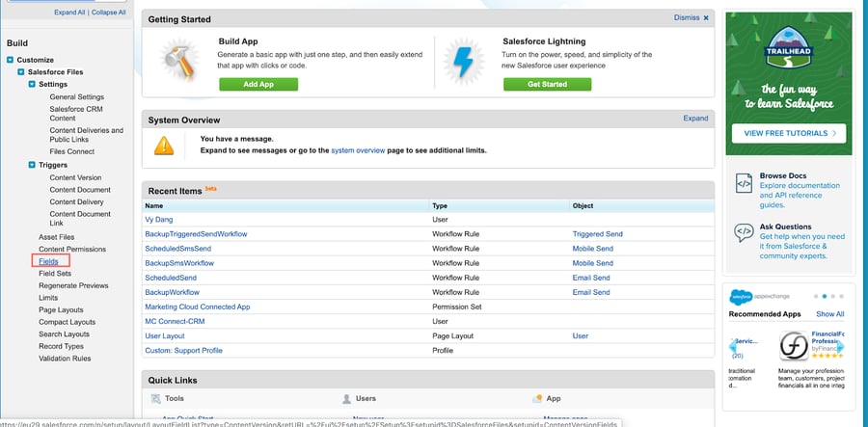Open Files Connect in the sidebar
Viewport: 868px width, 427px height.
[72, 151]
